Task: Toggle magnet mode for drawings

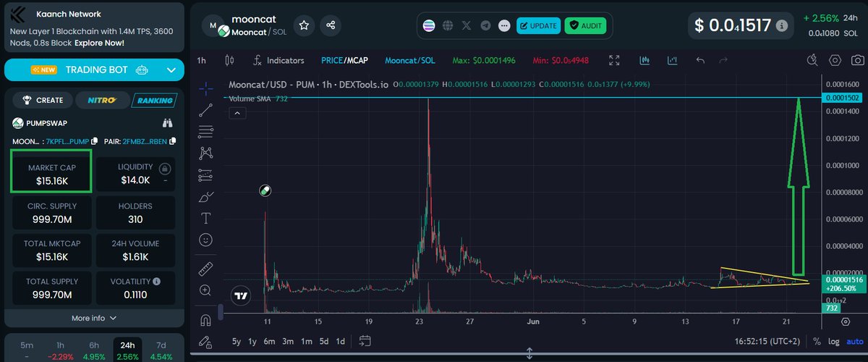Action: 206,320
